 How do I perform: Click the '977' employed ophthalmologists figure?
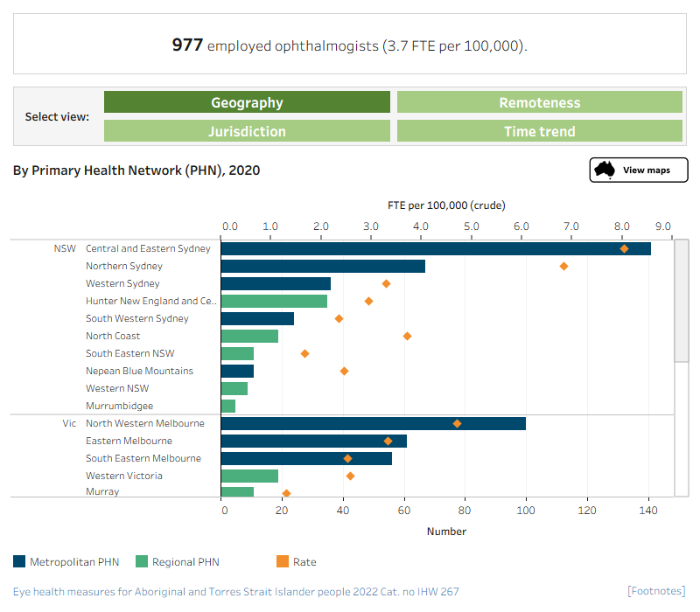pyautogui.click(x=187, y=45)
